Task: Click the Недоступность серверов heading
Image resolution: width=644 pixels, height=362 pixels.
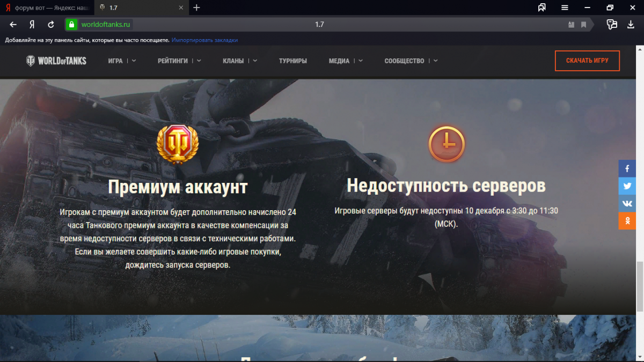Action: click(447, 186)
